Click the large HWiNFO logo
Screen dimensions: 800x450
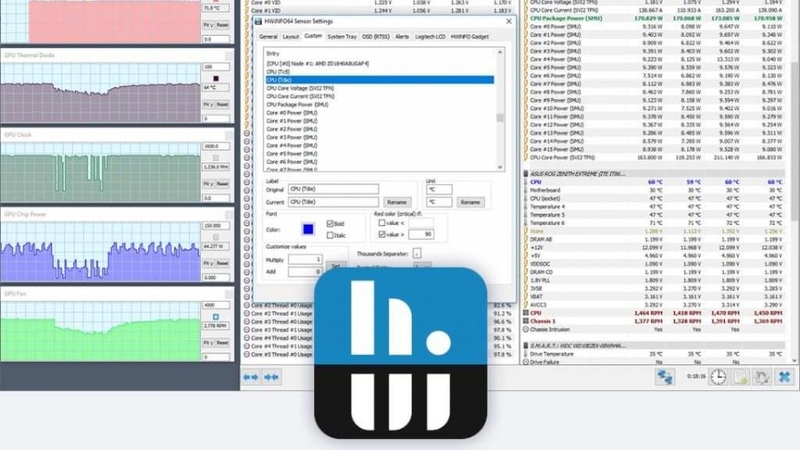(401, 353)
